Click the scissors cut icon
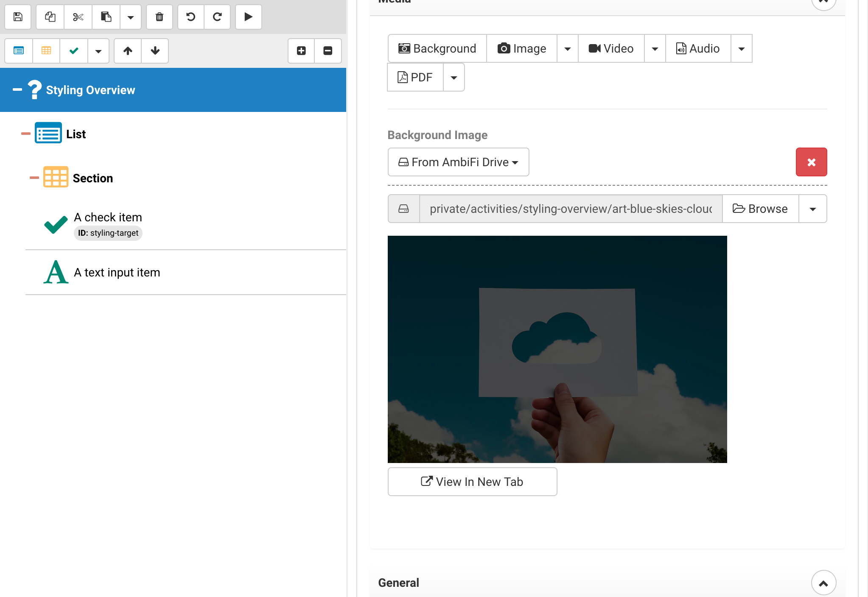 tap(78, 17)
